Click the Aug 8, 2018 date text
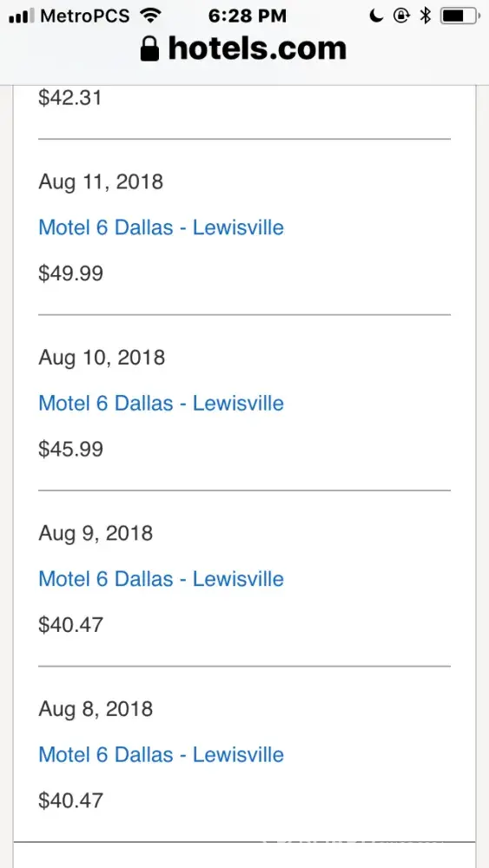The width and height of the screenshot is (489, 868). click(x=96, y=709)
